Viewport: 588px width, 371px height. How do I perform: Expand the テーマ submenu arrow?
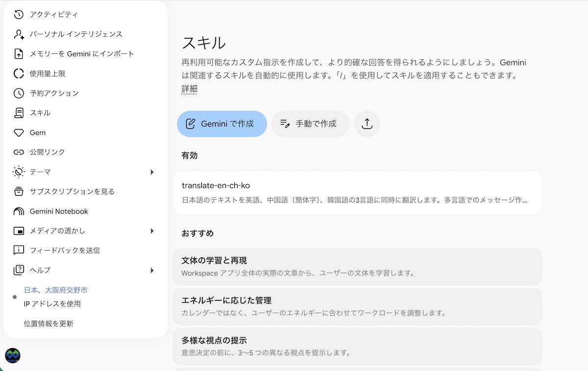(x=152, y=172)
